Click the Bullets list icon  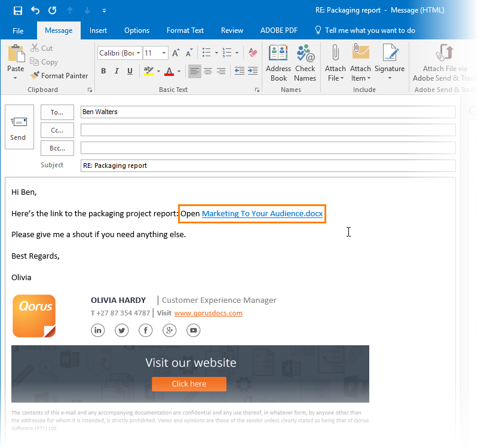207,53
